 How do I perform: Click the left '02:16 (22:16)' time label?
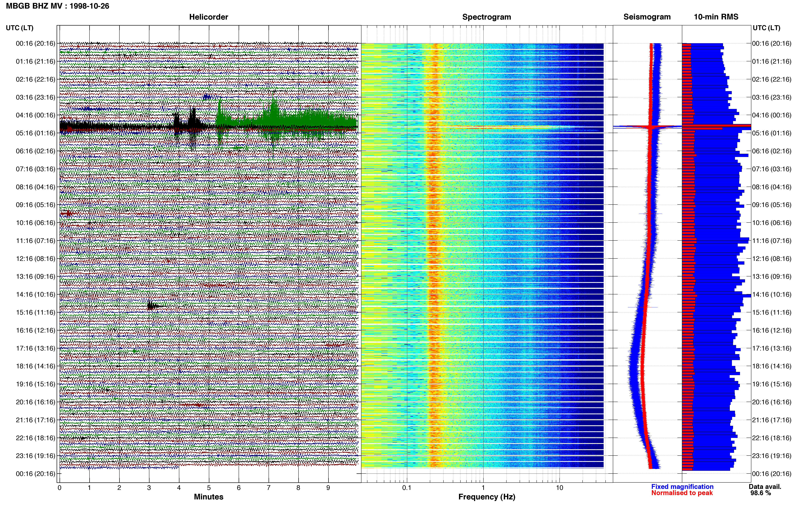tap(35, 79)
